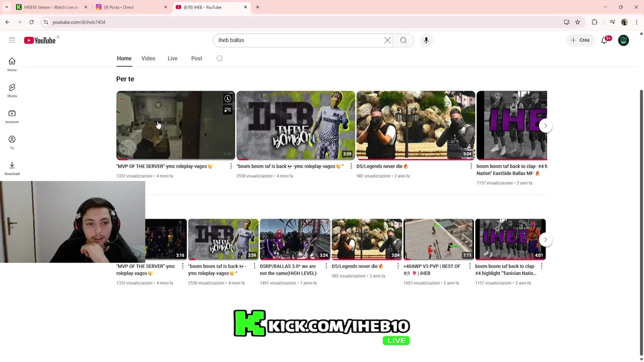Open Download in the left sidebar

tap(12, 168)
